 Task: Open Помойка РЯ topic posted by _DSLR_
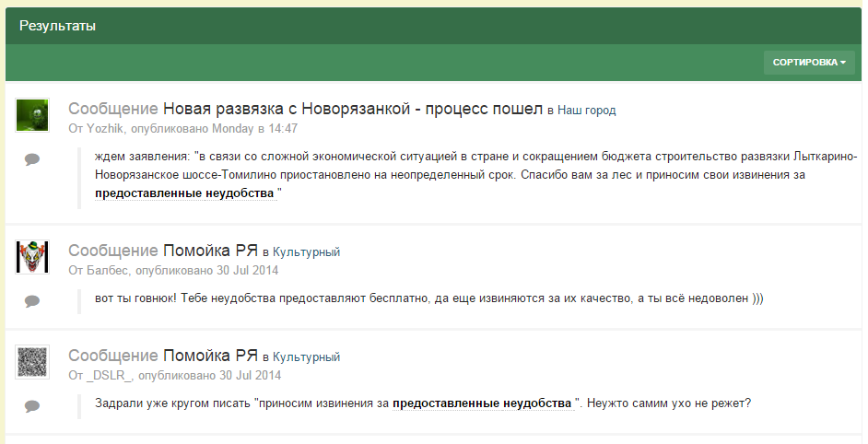(x=210, y=356)
